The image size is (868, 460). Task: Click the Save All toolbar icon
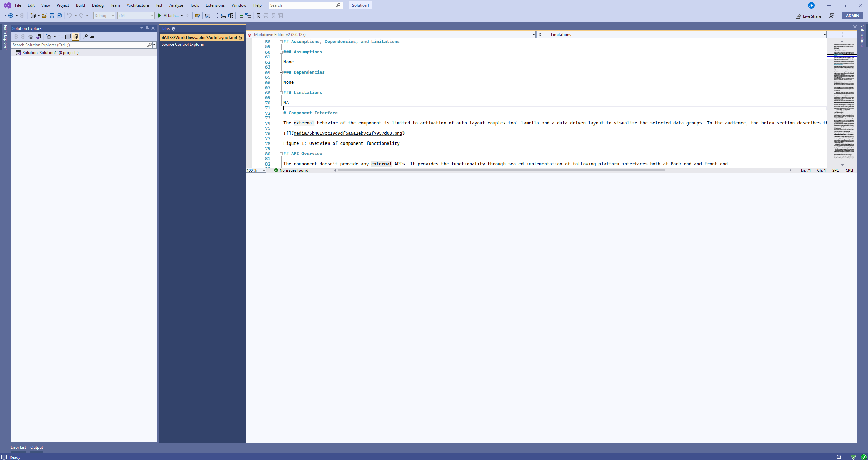click(x=59, y=16)
